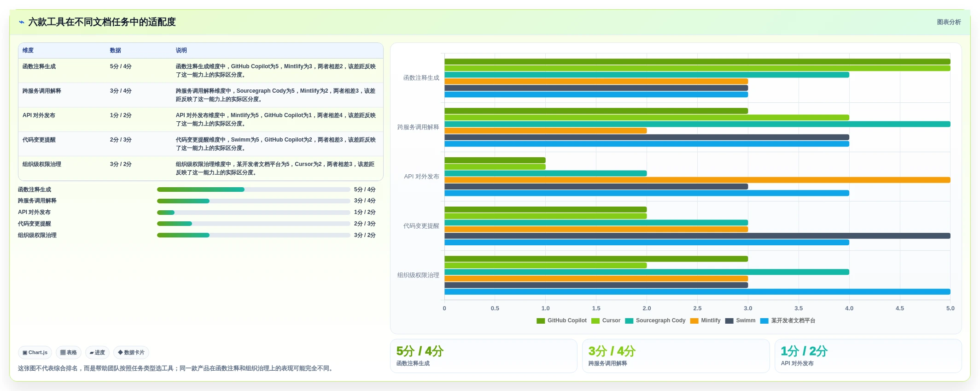
Task: Click chart axis label 组织级权限治理
Action: click(418, 275)
